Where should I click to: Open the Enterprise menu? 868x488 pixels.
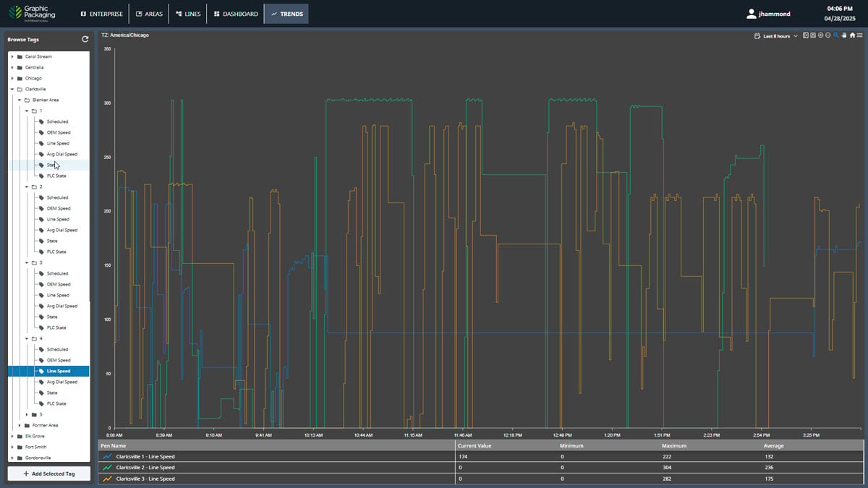coord(101,14)
